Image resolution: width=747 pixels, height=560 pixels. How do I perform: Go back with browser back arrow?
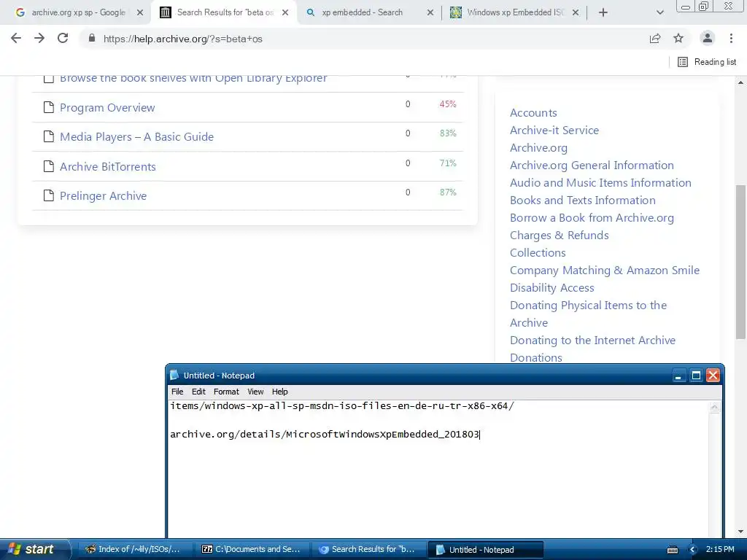[16, 38]
